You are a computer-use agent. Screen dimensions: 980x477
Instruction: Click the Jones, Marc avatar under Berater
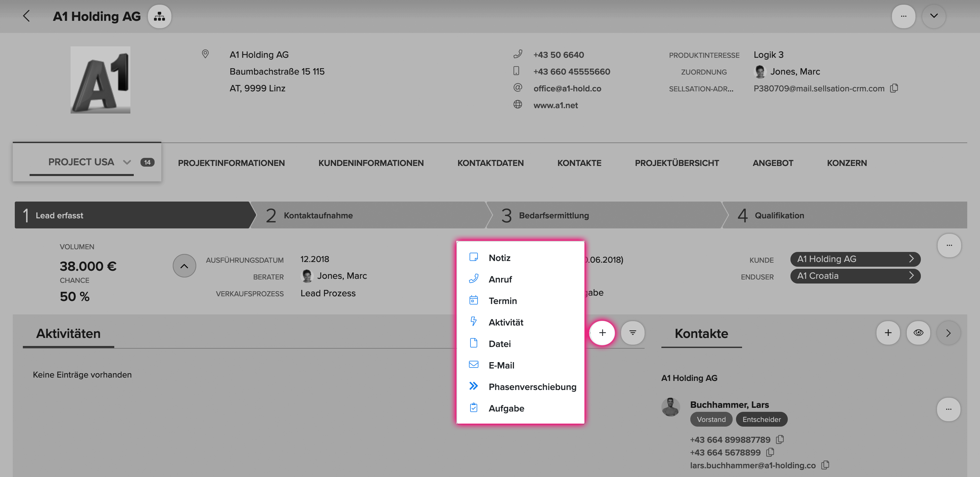point(307,276)
